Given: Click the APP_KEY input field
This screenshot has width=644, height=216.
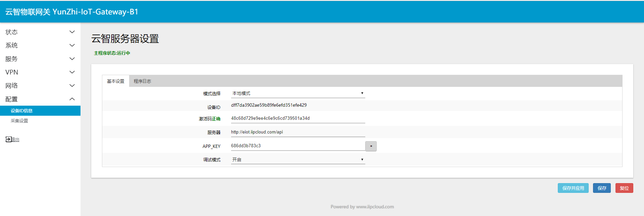Looking at the screenshot, I should tap(298, 146).
